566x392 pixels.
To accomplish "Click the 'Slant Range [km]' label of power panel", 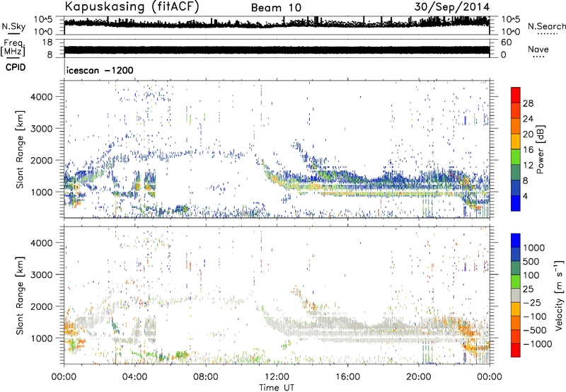I will (x=20, y=150).
